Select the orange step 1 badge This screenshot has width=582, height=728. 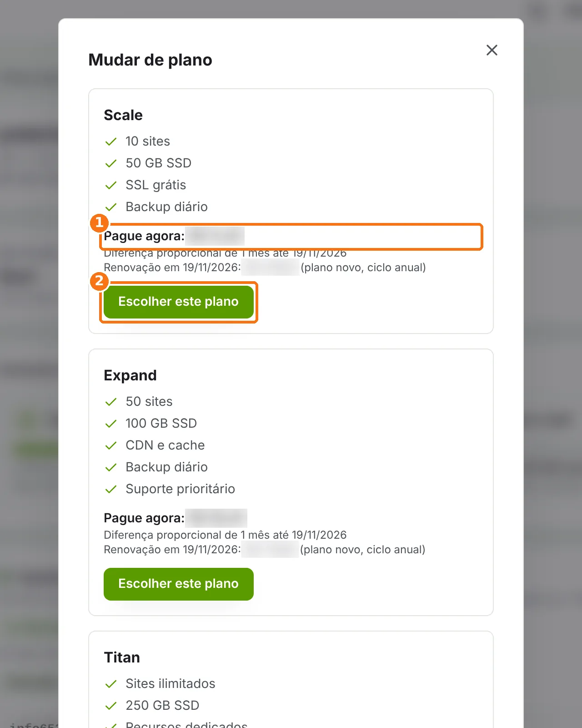[99, 223]
